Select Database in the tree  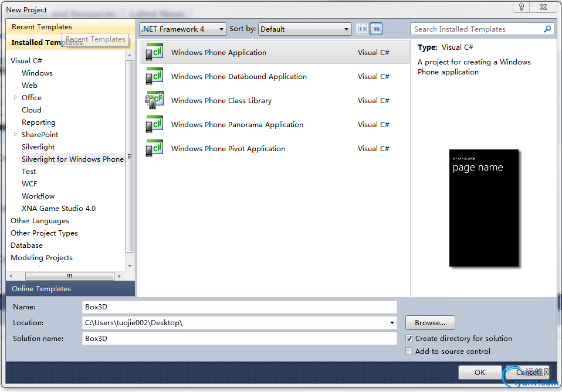click(26, 246)
